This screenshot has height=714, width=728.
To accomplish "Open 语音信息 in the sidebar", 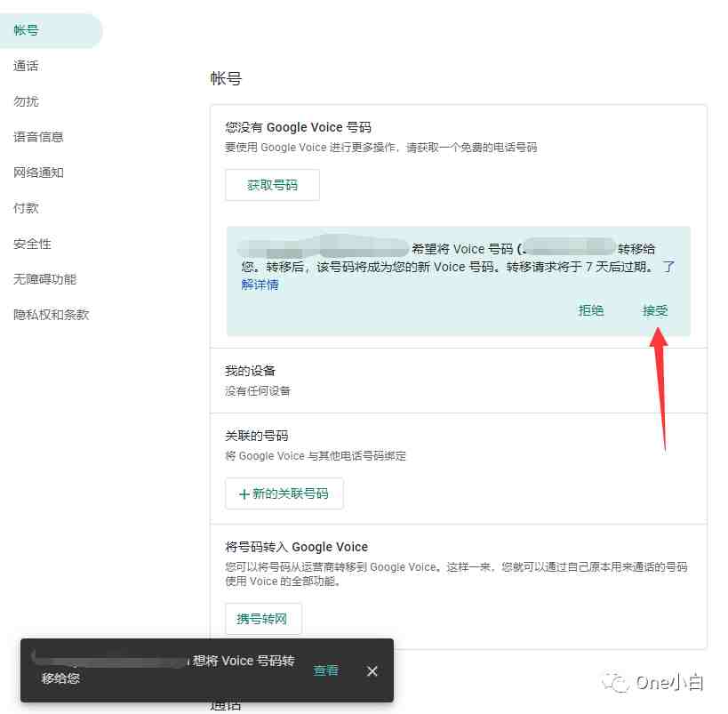I will point(39,137).
